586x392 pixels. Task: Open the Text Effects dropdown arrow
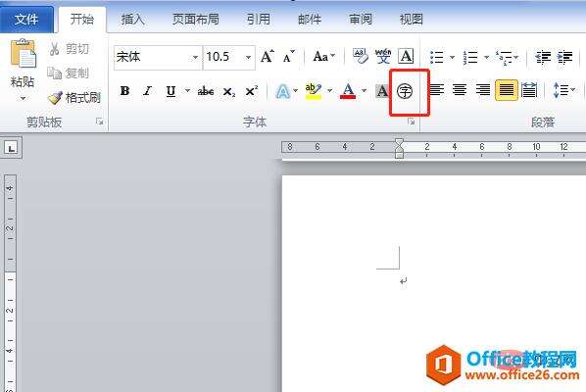(296, 90)
